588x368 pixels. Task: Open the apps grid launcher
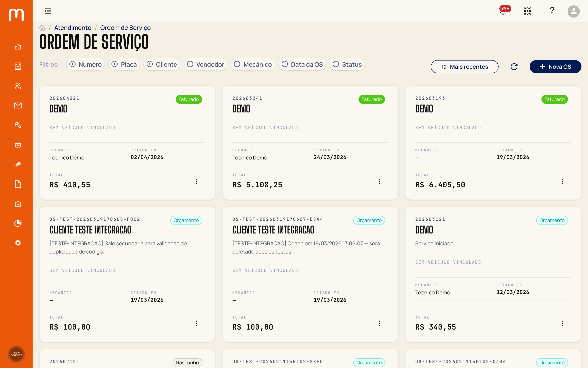click(528, 11)
